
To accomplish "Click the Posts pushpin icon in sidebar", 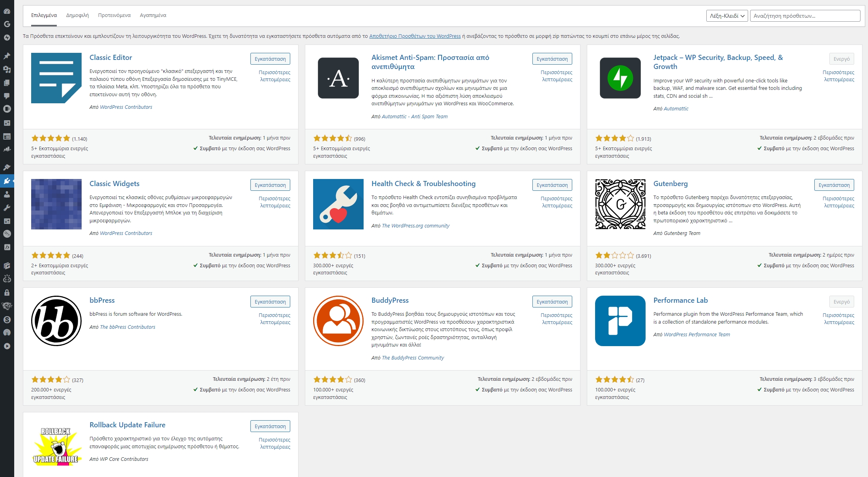I will coord(7,56).
